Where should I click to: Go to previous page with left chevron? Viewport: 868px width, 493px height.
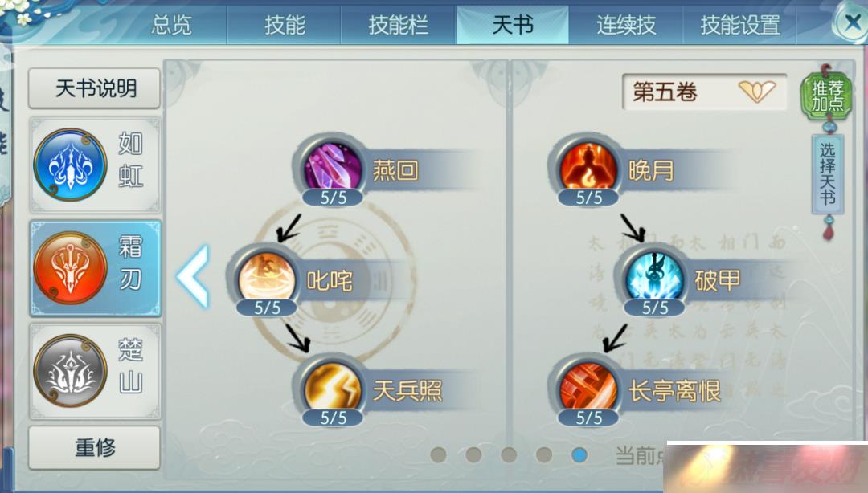point(193,276)
